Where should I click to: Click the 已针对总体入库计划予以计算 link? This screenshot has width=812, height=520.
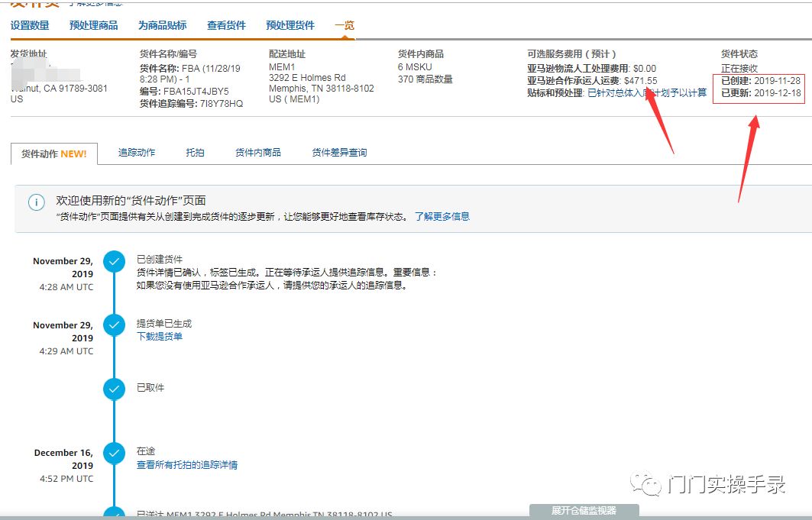point(647,92)
